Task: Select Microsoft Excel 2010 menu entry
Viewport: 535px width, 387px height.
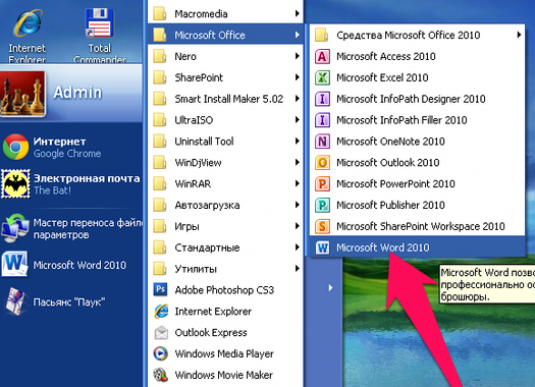Action: click(x=417, y=77)
